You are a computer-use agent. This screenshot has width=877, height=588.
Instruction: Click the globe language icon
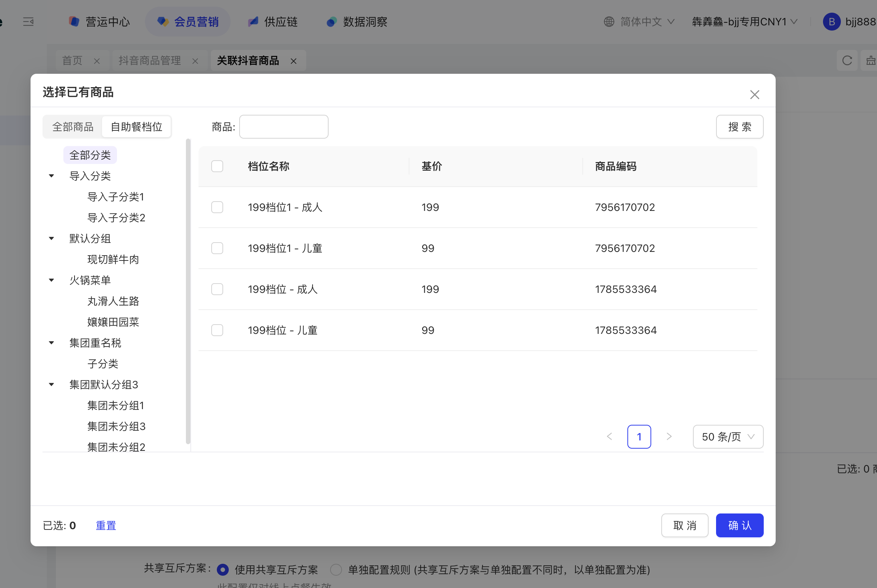(609, 22)
